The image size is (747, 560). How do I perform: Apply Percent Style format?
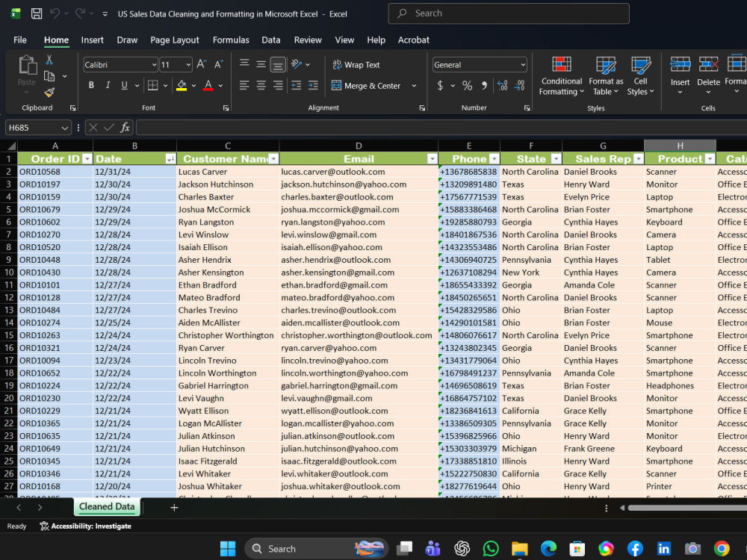click(468, 85)
